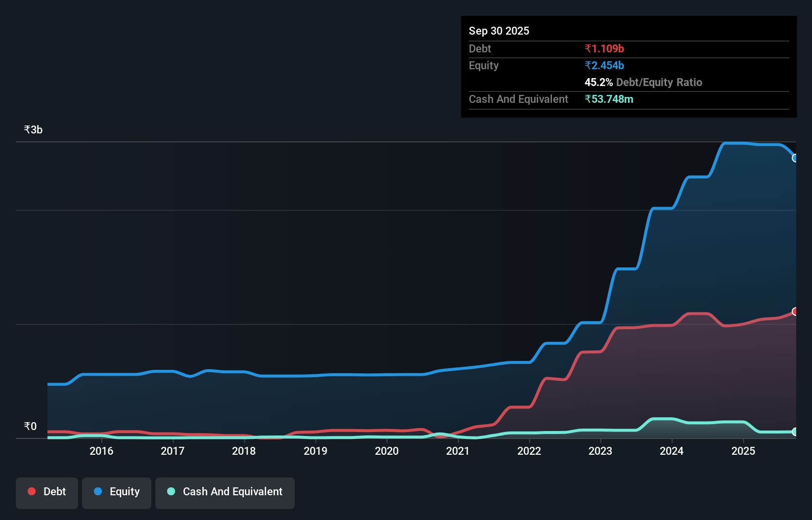Viewport: 812px width, 520px height.
Task: Select the Debt endpoint marker on the chart
Action: (795, 311)
